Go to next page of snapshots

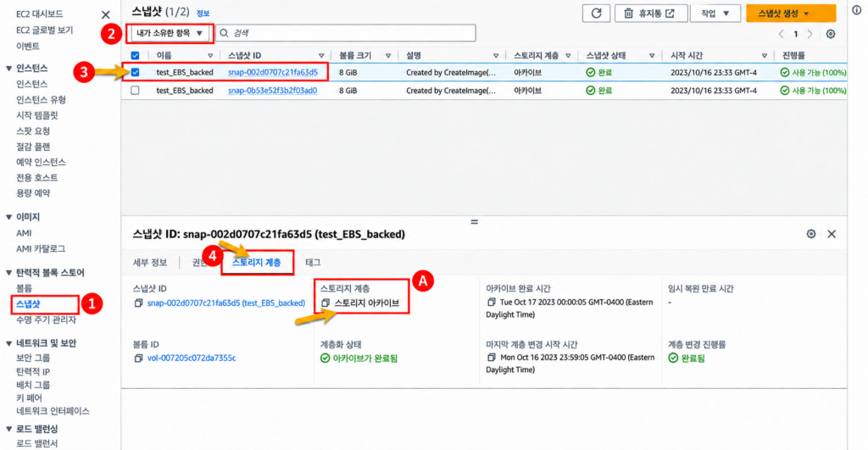810,34
